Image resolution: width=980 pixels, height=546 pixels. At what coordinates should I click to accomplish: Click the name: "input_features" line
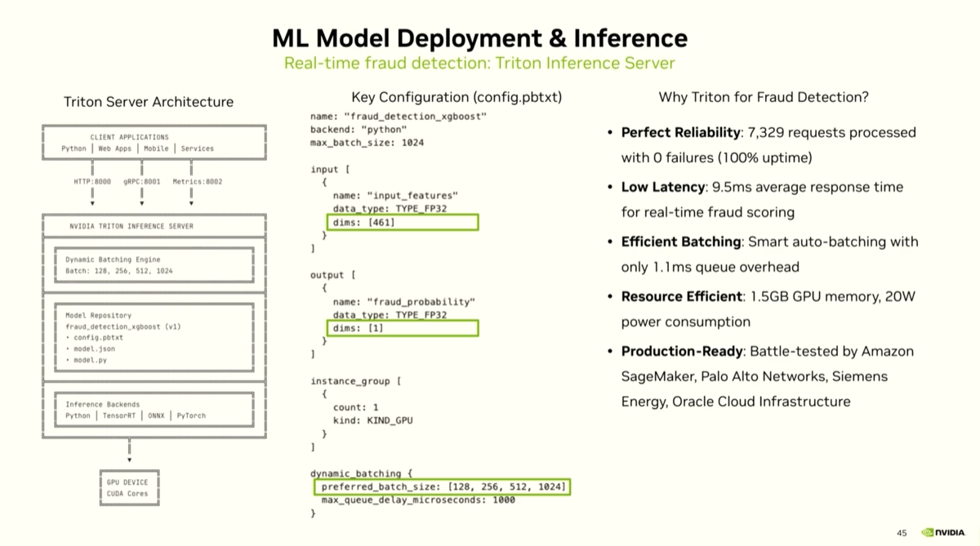point(395,196)
